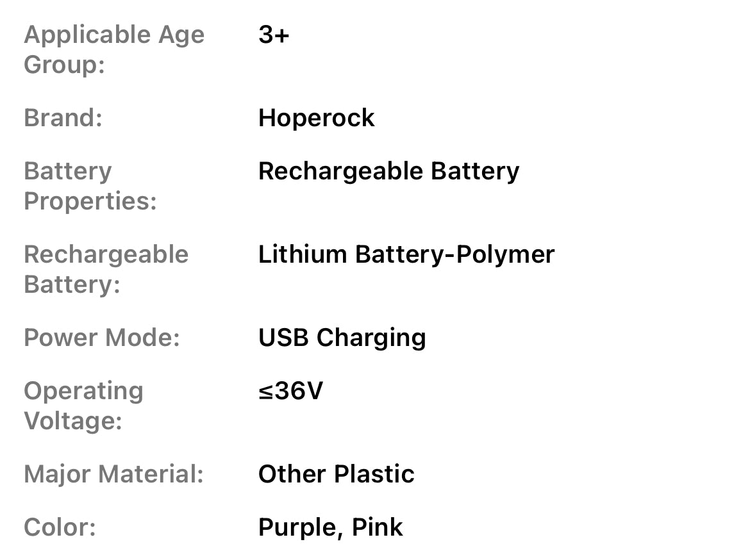Click the word USB
This screenshot has width=750, height=560.
point(283,338)
